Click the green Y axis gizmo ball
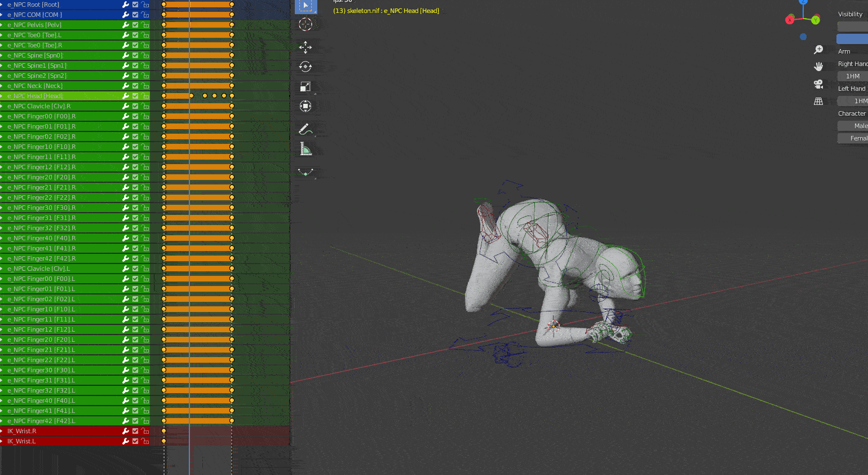868x475 pixels. point(816,20)
